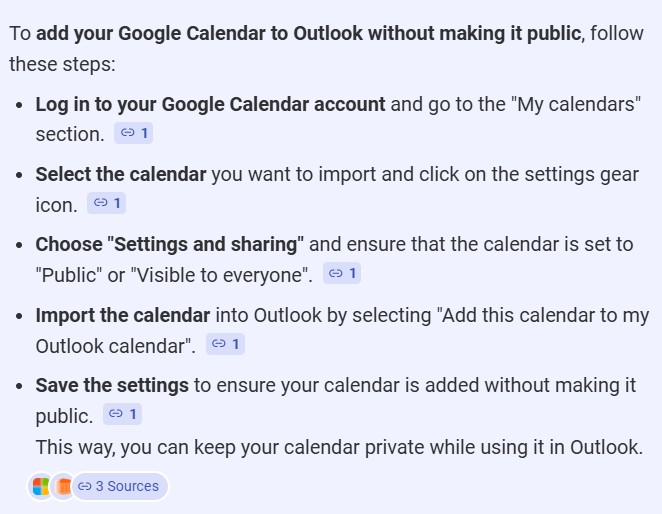This screenshot has width=662, height=514.
Task: Open citation badge after "making it public."
Action: click(123, 414)
